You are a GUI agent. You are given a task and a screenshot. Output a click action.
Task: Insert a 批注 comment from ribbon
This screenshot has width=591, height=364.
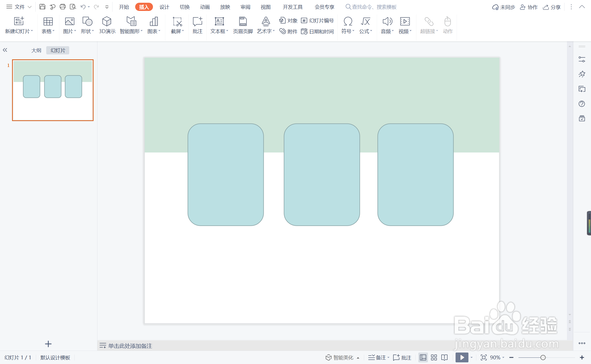coord(197,25)
